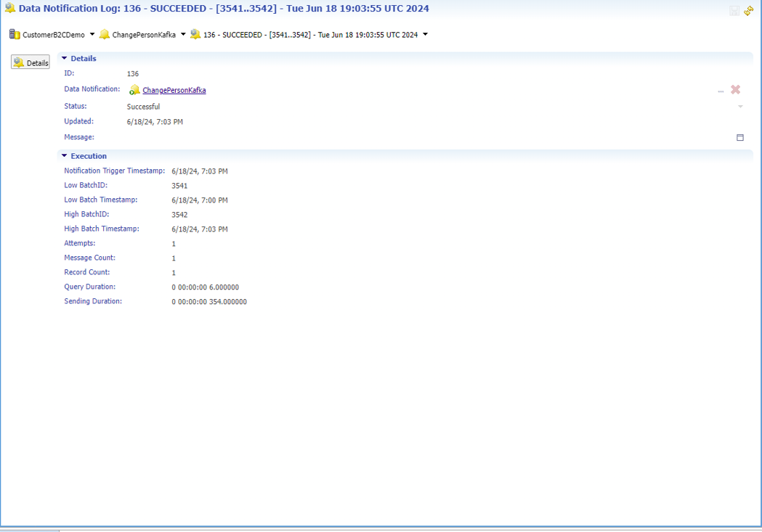Screen dimensions: 762x532
Task: Click the Attempts label
Action: pyautogui.click(x=80, y=243)
